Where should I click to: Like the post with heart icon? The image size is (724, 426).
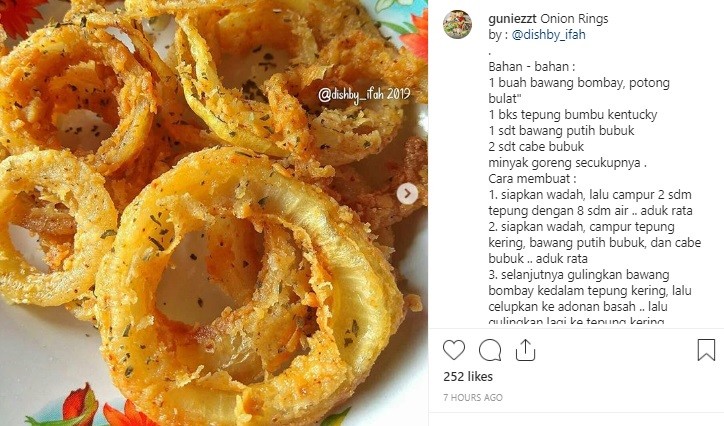pos(454,350)
